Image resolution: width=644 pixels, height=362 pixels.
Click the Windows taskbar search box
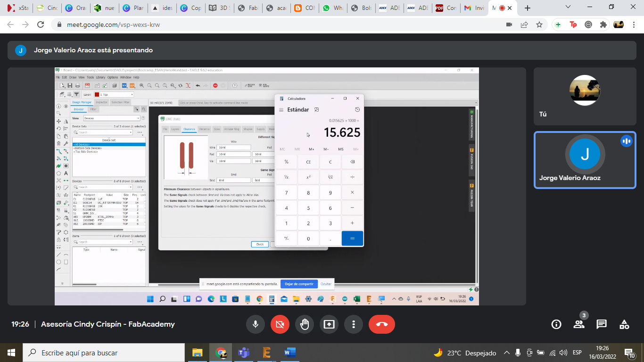(103, 353)
